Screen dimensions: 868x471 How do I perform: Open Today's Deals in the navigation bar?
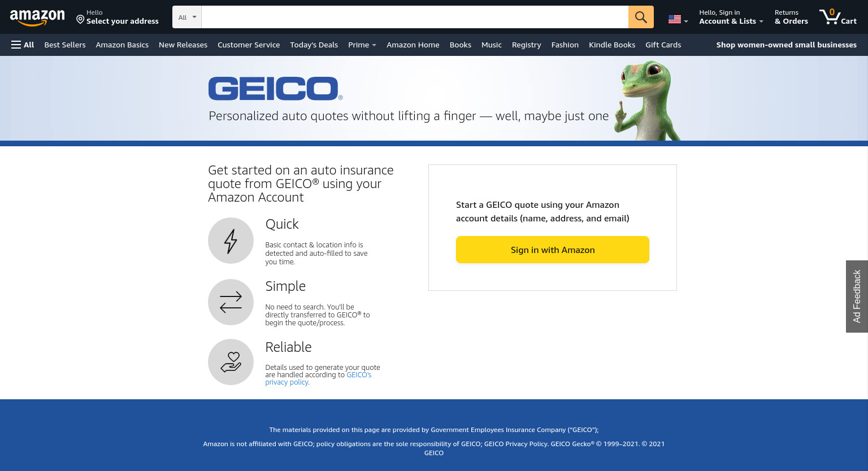tap(314, 45)
